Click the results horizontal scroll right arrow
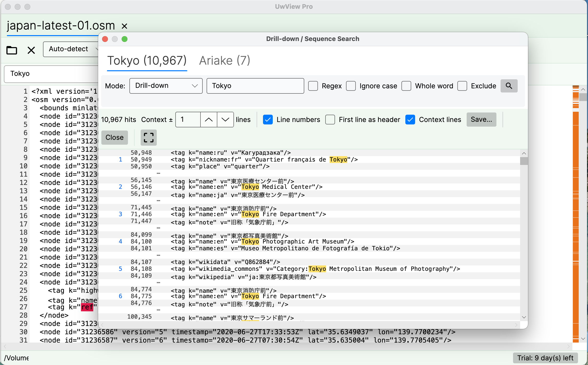 pyautogui.click(x=516, y=325)
